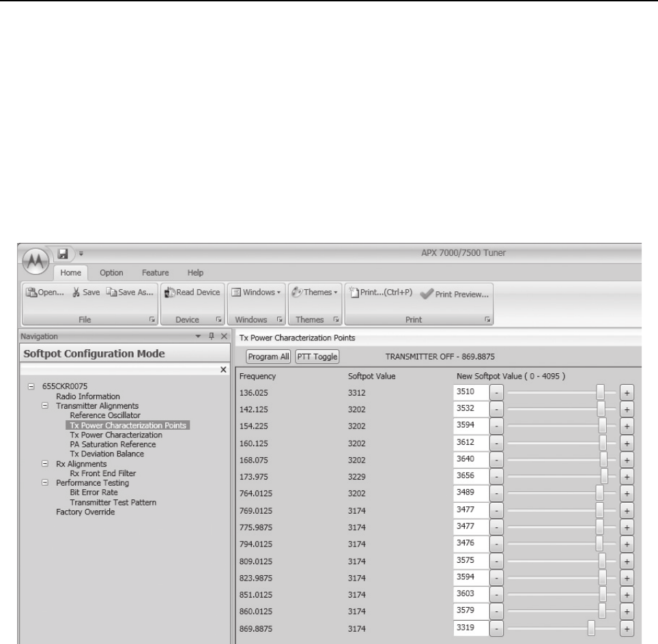Image resolution: width=658 pixels, height=644 pixels.
Task: Click the Program All button
Action: (268, 357)
